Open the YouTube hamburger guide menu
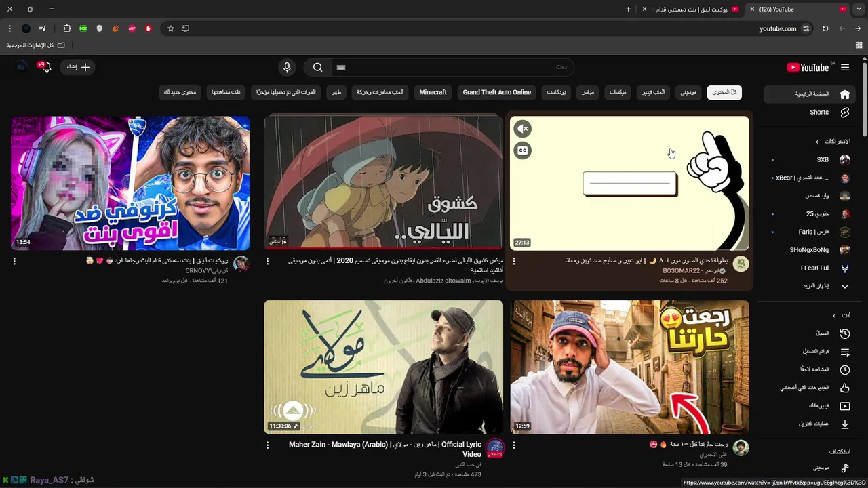 point(845,67)
